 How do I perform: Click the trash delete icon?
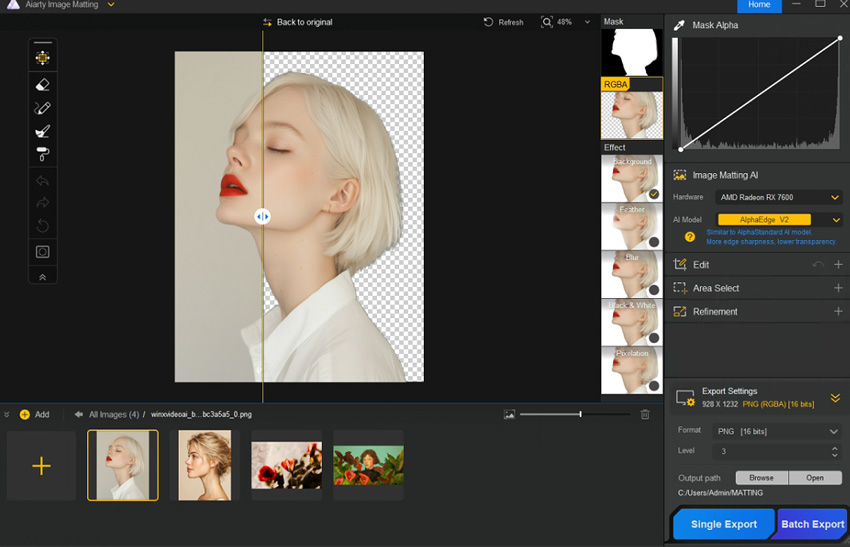645,415
